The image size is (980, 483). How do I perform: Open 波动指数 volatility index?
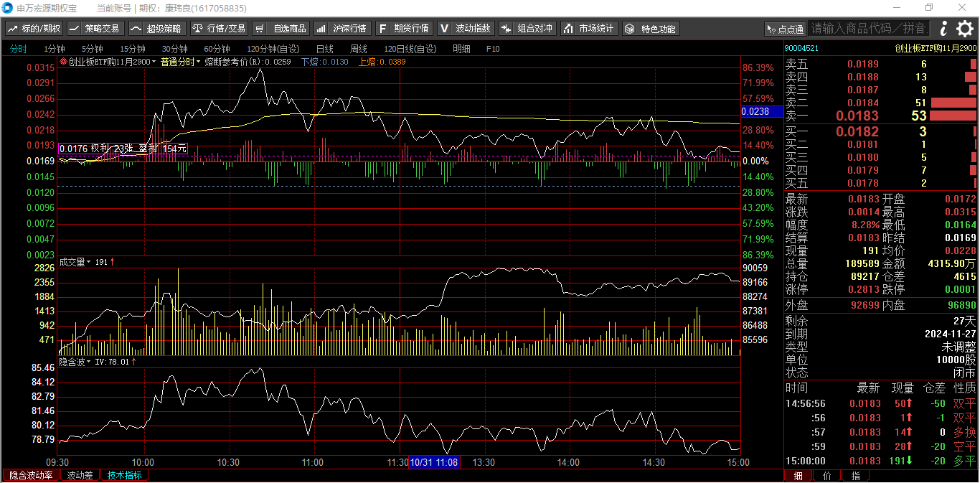tap(466, 29)
